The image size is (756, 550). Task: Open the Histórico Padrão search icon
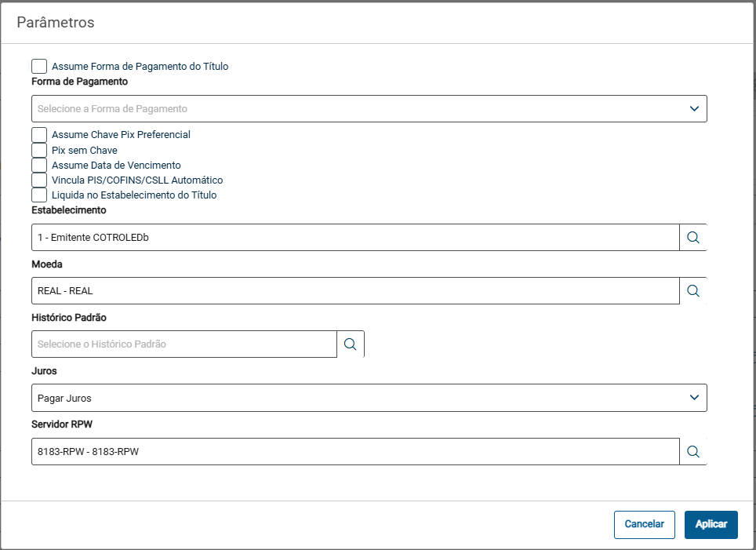coord(350,344)
